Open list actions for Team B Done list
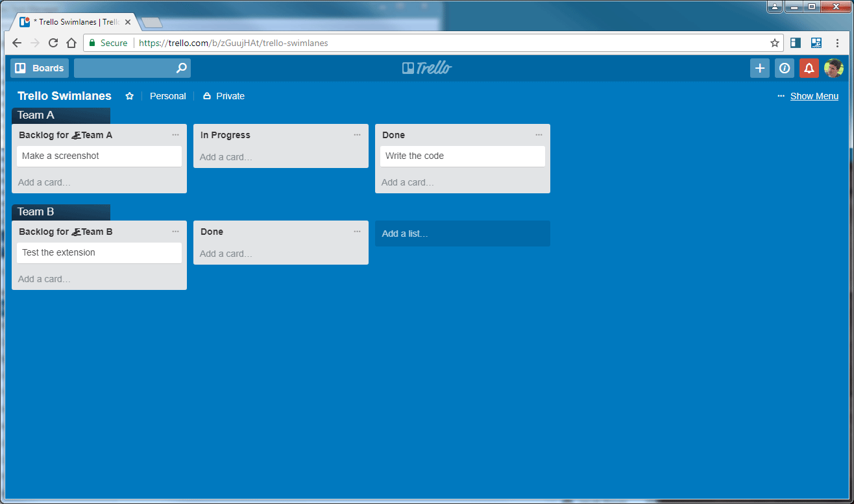The image size is (854, 504). pyautogui.click(x=357, y=232)
